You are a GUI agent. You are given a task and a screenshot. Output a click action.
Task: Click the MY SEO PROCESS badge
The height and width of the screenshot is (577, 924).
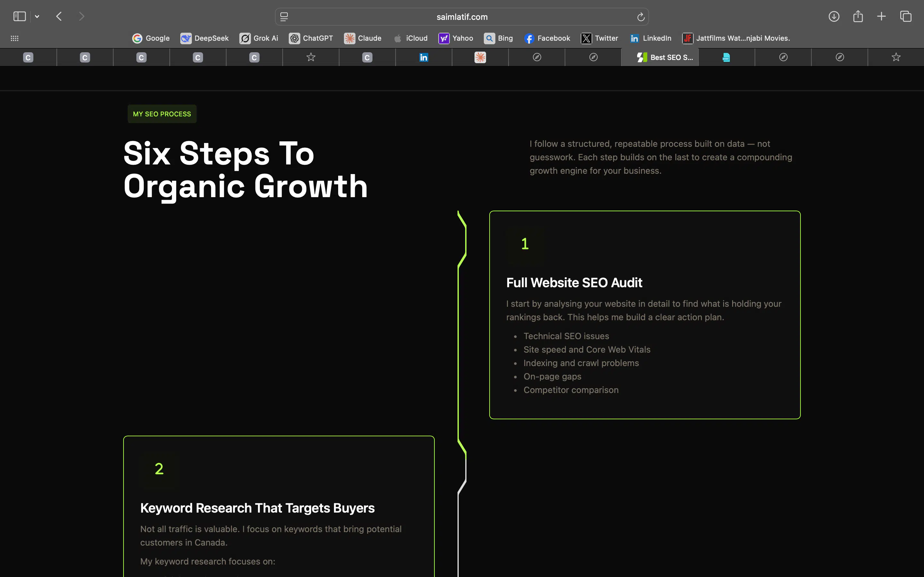point(162,114)
